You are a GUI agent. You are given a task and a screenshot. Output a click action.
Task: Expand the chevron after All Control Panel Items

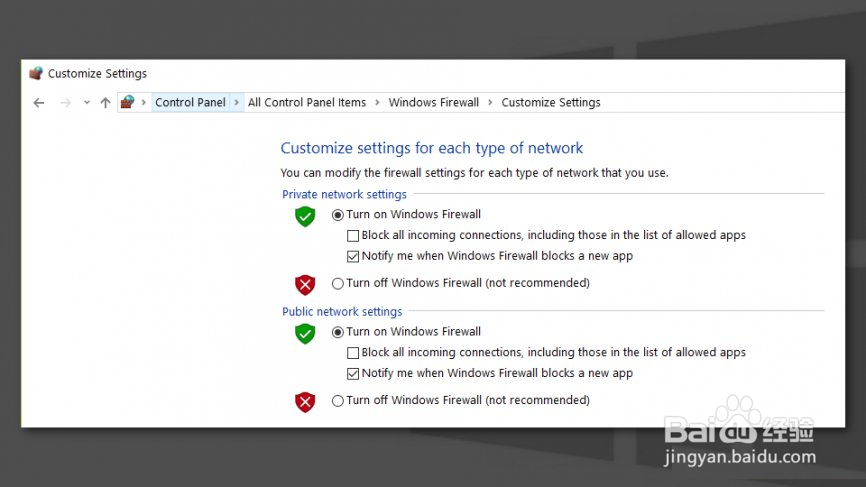[x=377, y=102]
